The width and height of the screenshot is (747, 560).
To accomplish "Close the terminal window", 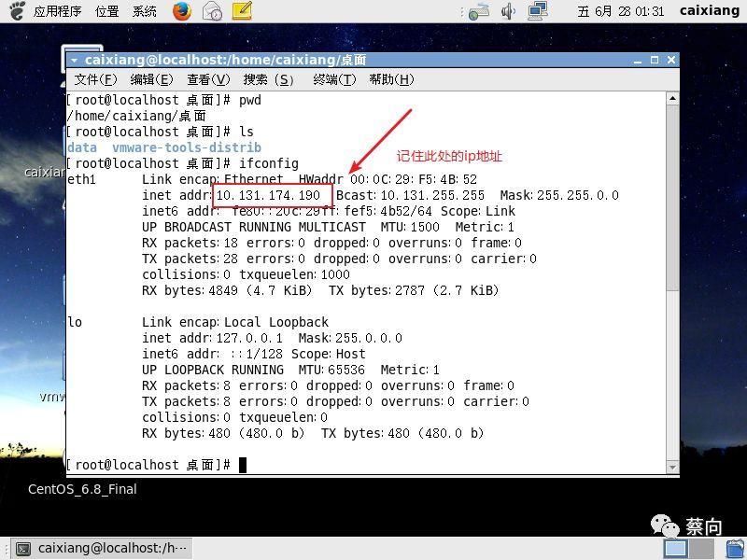I will (x=671, y=60).
